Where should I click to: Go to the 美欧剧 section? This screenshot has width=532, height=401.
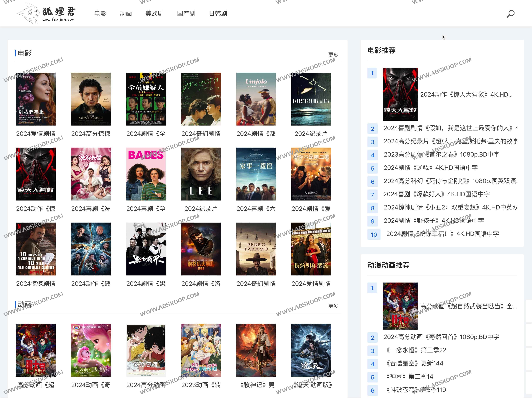pyautogui.click(x=154, y=14)
